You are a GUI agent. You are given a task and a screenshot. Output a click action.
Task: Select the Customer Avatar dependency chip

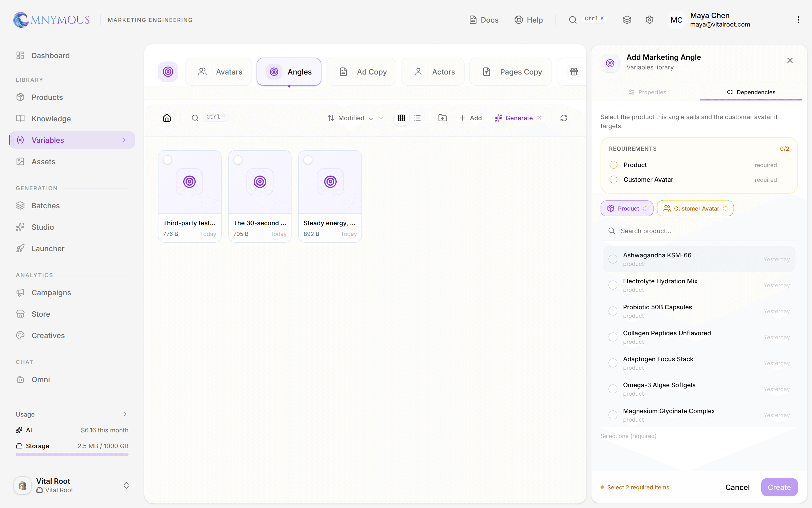coord(695,208)
